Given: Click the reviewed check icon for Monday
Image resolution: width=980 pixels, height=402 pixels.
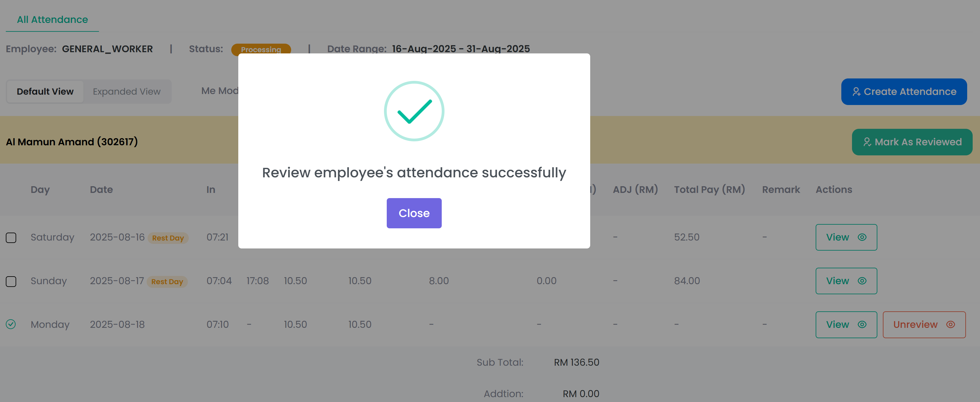Looking at the screenshot, I should click(x=11, y=324).
